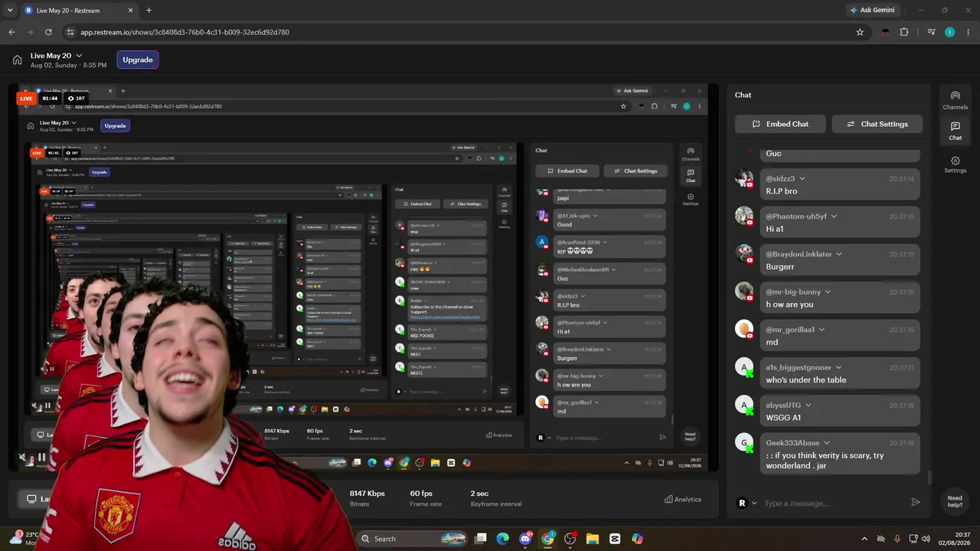Expand the Live May 20 title dropdown

(x=79, y=56)
